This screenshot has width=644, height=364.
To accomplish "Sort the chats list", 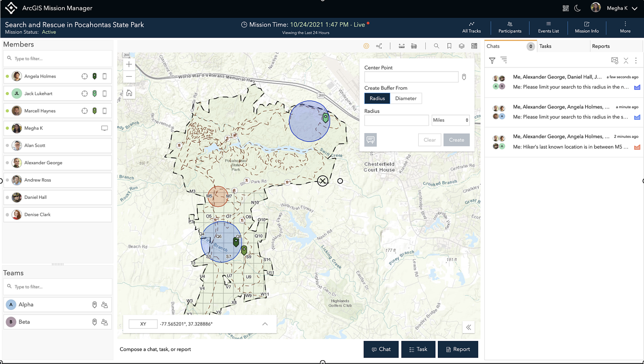I will coord(504,60).
